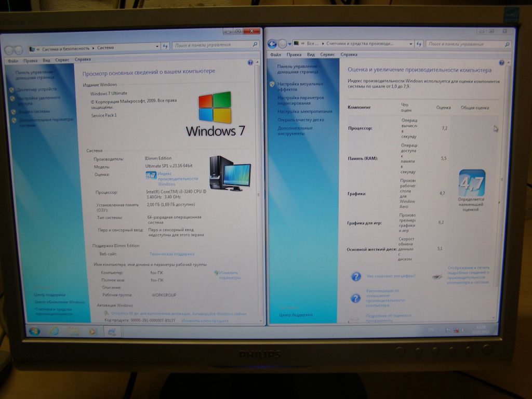Expand address bar dropdown in Система window
This screenshot has height=399, width=532.
click(x=157, y=46)
